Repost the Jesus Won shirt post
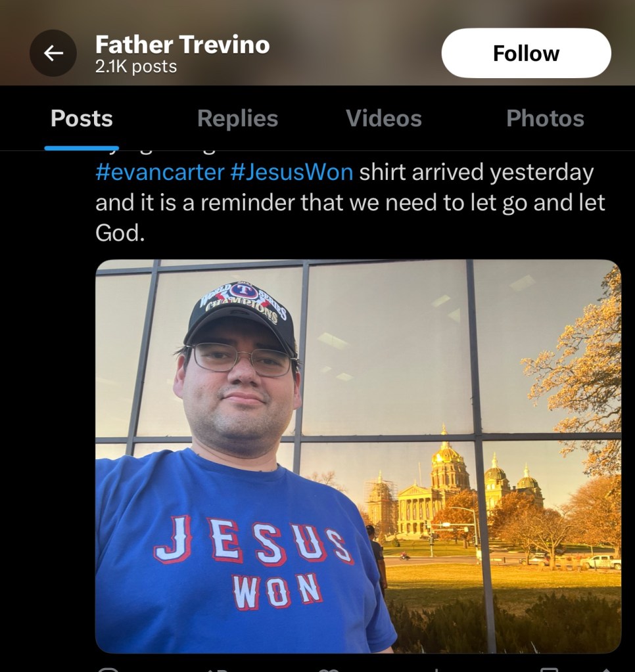 pos(214,669)
